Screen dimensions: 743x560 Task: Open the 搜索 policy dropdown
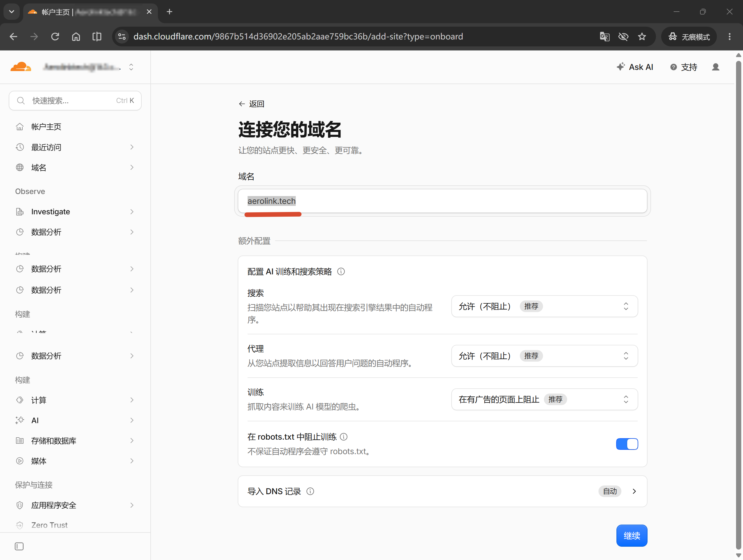click(544, 306)
